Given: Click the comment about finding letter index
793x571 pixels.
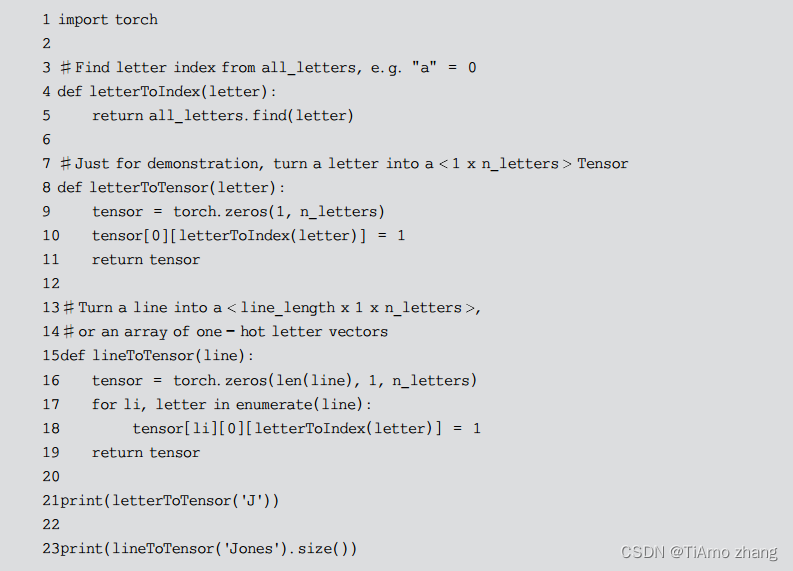Looking at the screenshot, I should pyautogui.click(x=269, y=67).
